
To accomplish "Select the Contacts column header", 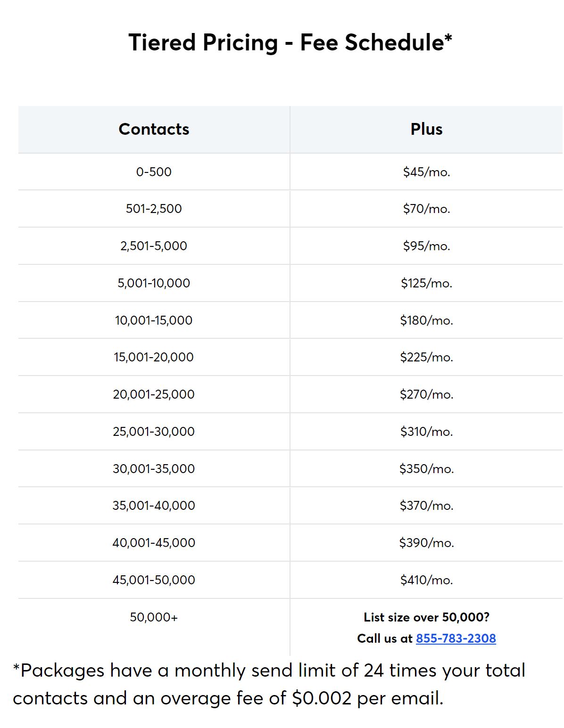I will click(x=154, y=129).
